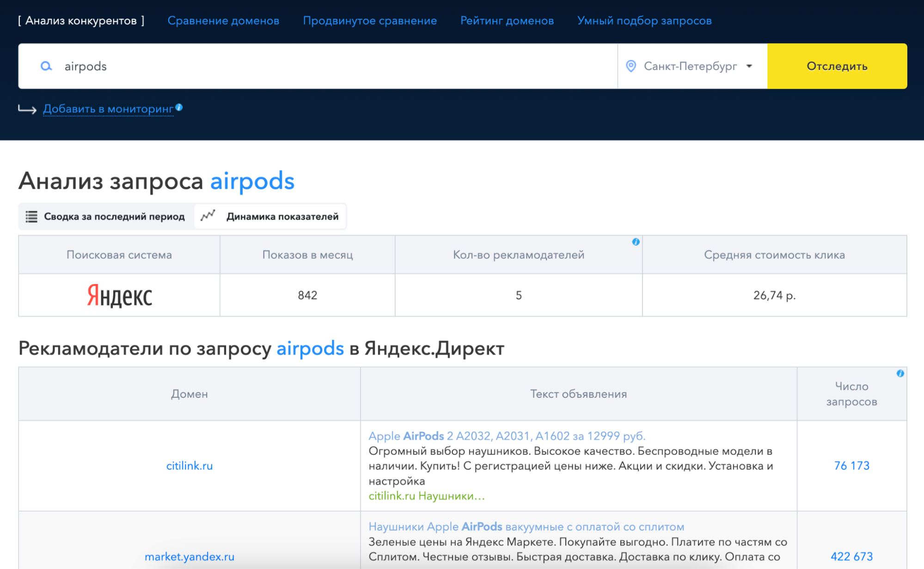Switch to Сводка за последний период tab
Screen dimensions: 924x569
106,216
